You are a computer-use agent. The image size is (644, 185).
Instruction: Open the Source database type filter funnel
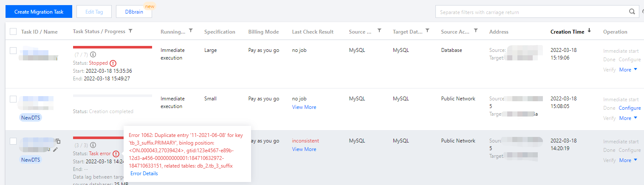click(x=379, y=31)
